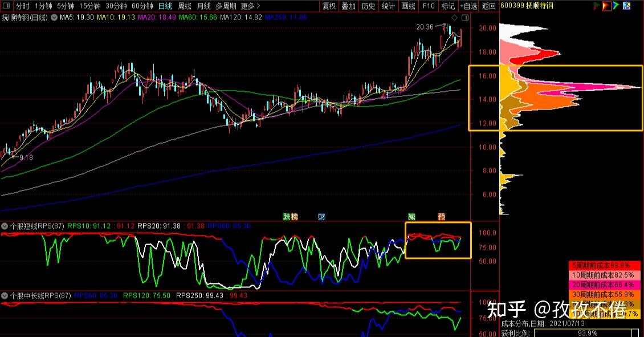Switch to 月线 monthly chart
The height and width of the screenshot is (337, 644).
203,6
